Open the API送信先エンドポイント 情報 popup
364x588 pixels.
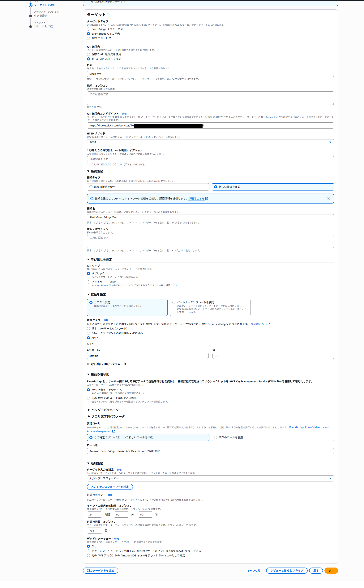(x=124, y=113)
